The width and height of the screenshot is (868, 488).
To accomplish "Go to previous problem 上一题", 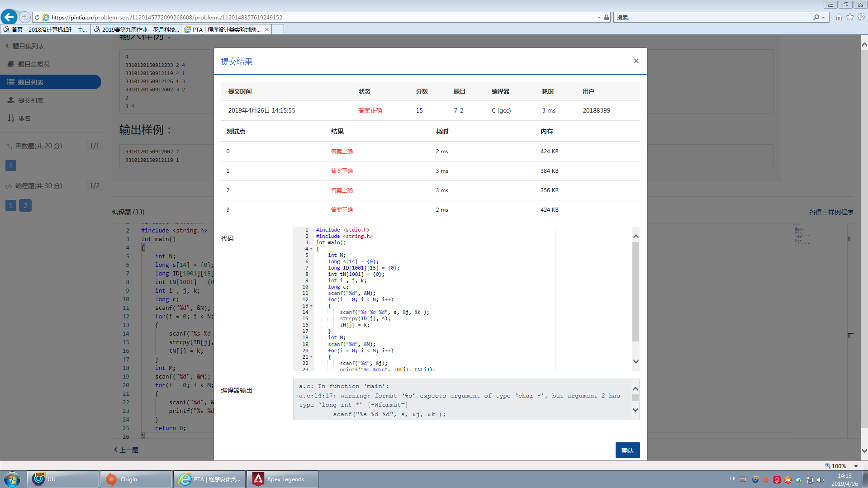I will click(x=126, y=450).
